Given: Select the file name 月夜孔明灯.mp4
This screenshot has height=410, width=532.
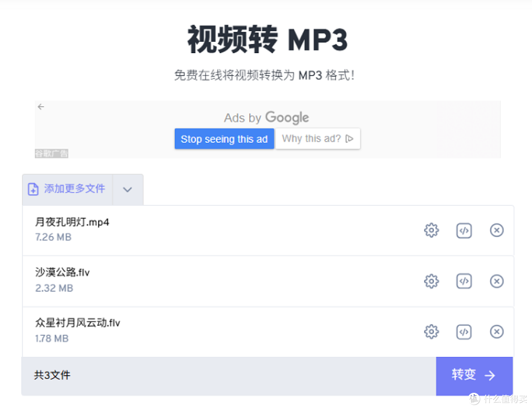Looking at the screenshot, I should tap(72, 222).
